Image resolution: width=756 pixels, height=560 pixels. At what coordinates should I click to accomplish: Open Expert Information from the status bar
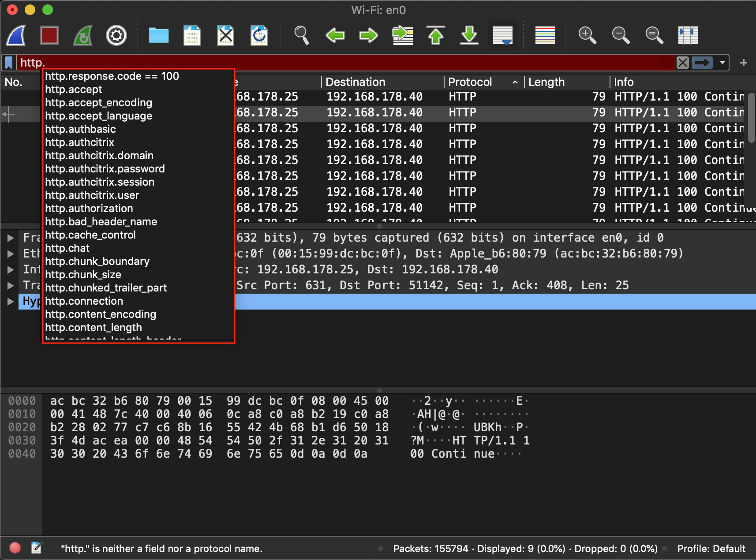point(15,548)
